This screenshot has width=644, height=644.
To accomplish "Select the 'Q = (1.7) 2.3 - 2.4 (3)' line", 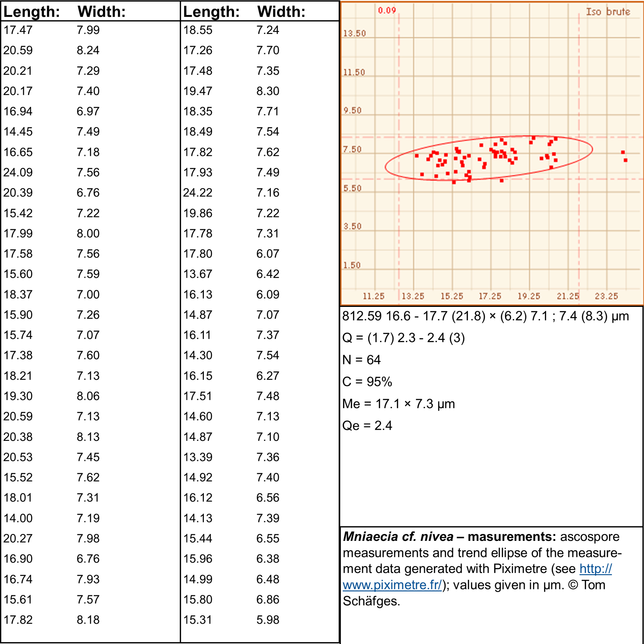I will coord(403,338).
